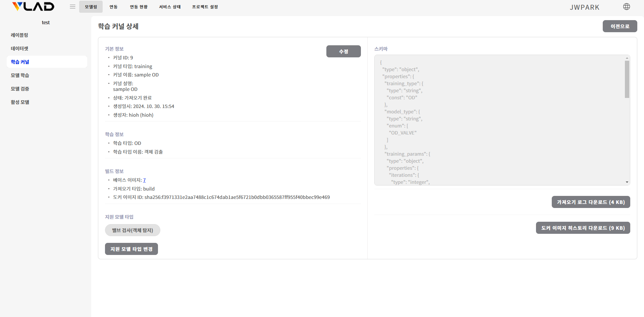Screen dimensions: 644x317
Task: Open the 연동 현황 menu
Action: 139,7
